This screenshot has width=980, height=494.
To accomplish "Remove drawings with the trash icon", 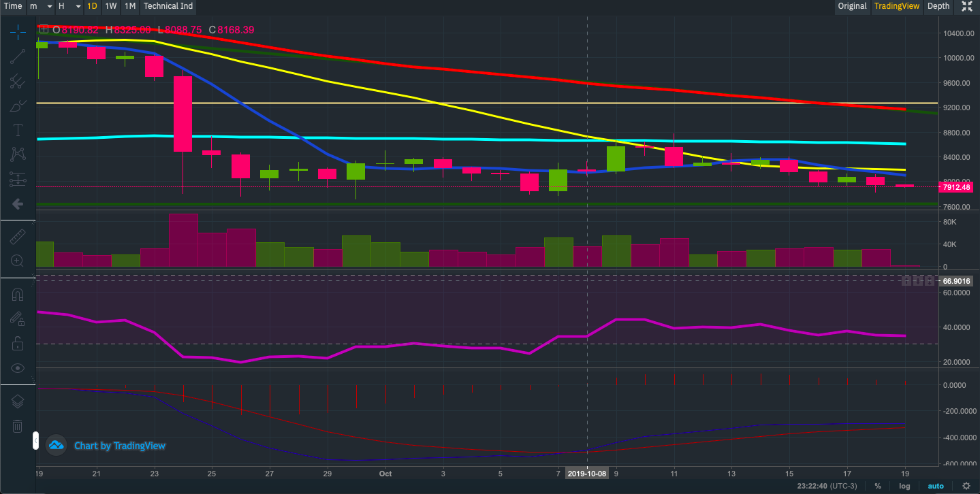I will [18, 426].
